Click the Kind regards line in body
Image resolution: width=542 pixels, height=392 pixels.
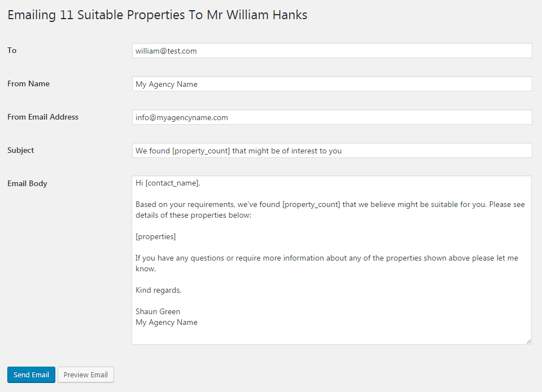coord(158,290)
